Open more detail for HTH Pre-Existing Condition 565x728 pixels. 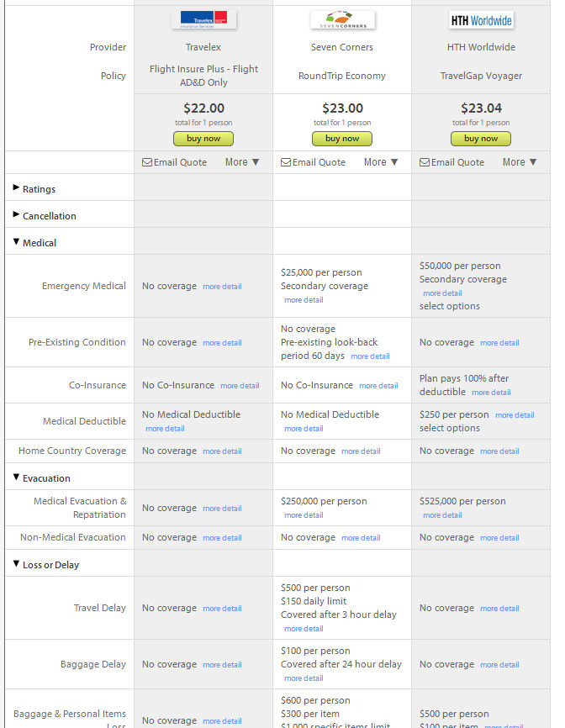(x=499, y=343)
